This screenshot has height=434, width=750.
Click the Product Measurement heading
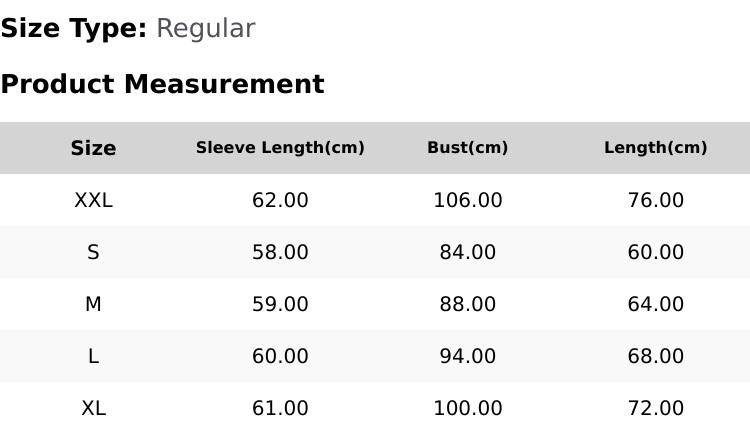click(163, 84)
